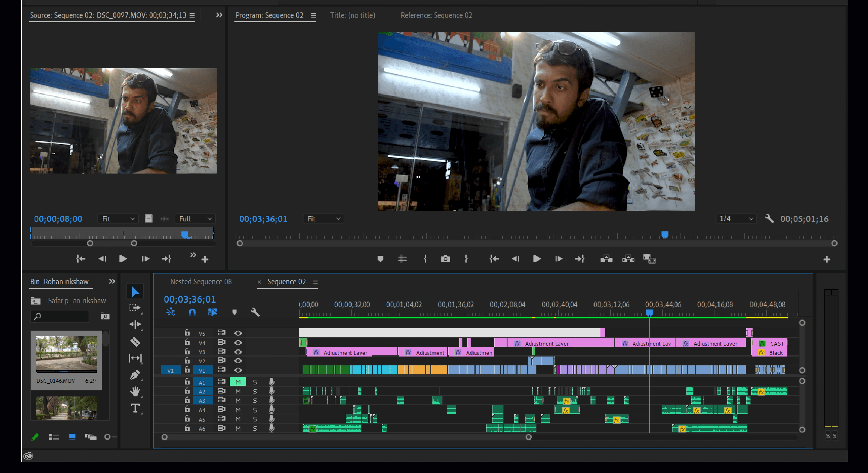Image resolution: width=868 pixels, height=473 pixels.
Task: Open the Reference: Sequence 02 tab
Action: pos(436,15)
